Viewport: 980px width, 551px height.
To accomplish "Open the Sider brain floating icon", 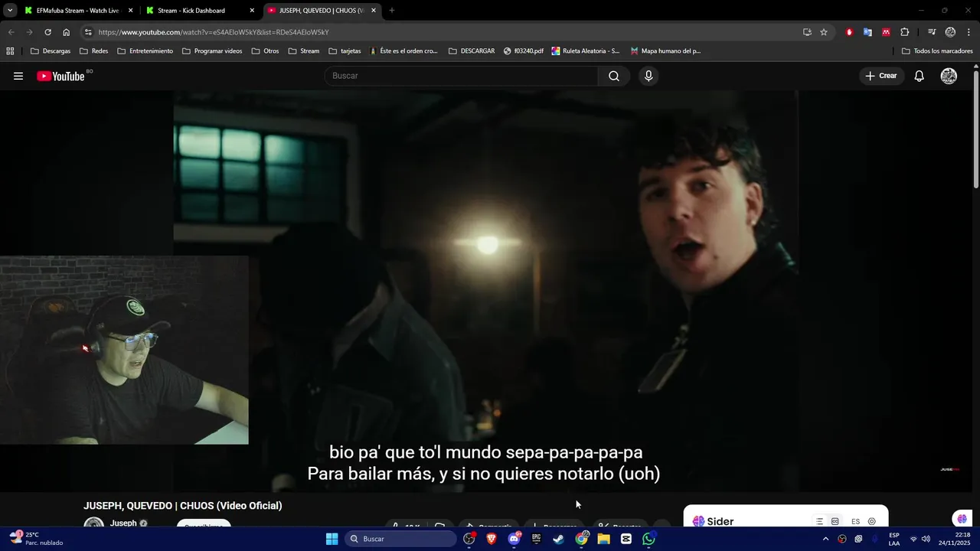I will (962, 519).
